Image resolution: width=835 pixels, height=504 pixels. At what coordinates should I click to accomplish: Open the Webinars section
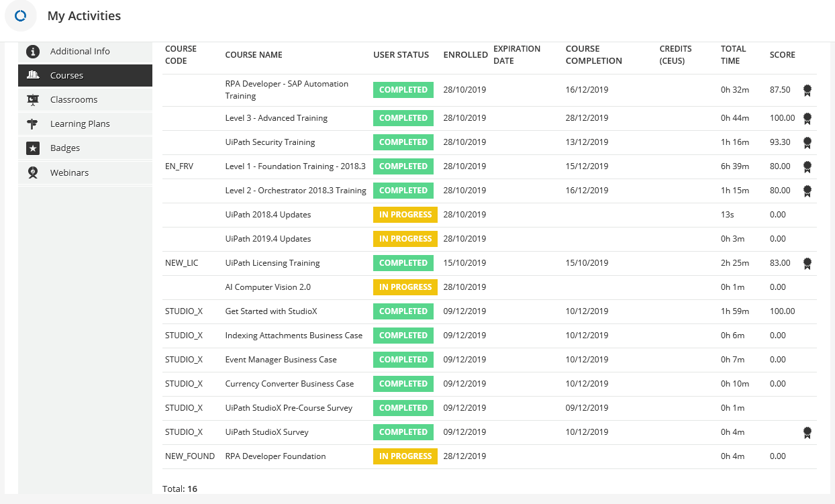[85, 172]
